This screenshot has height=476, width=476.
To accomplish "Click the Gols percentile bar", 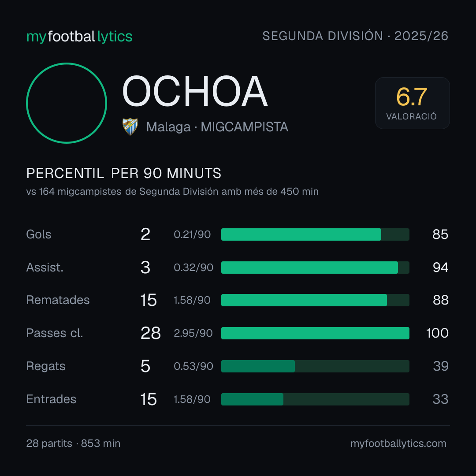I will [315, 234].
